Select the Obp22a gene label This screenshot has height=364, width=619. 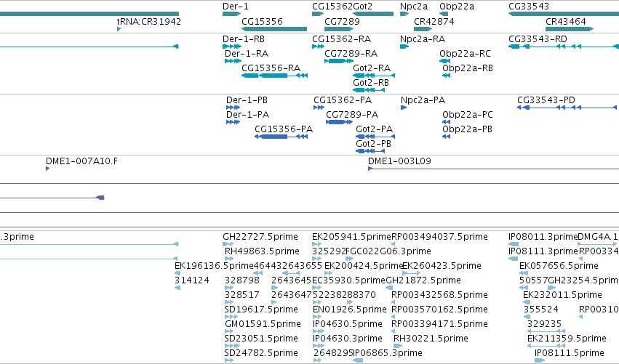pyautogui.click(x=457, y=7)
